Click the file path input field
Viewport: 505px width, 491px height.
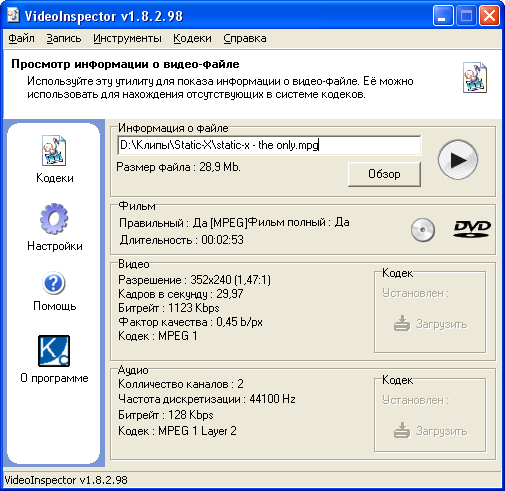(269, 145)
